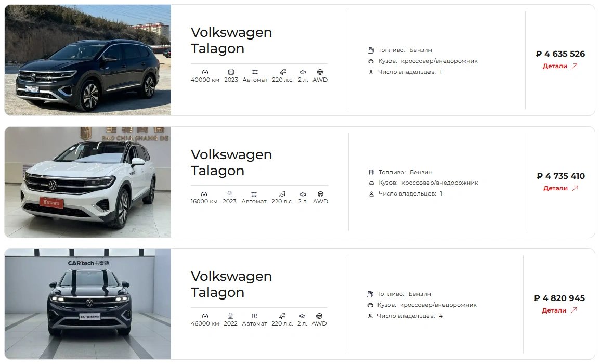Click the gearbox icon above Автомат in the third listing

click(254, 316)
